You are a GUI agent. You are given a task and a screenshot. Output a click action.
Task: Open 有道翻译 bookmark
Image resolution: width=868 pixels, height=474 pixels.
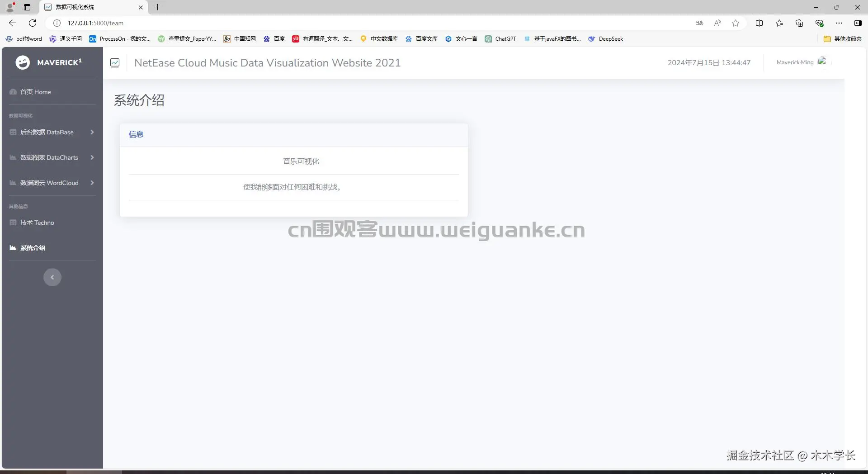(x=322, y=39)
